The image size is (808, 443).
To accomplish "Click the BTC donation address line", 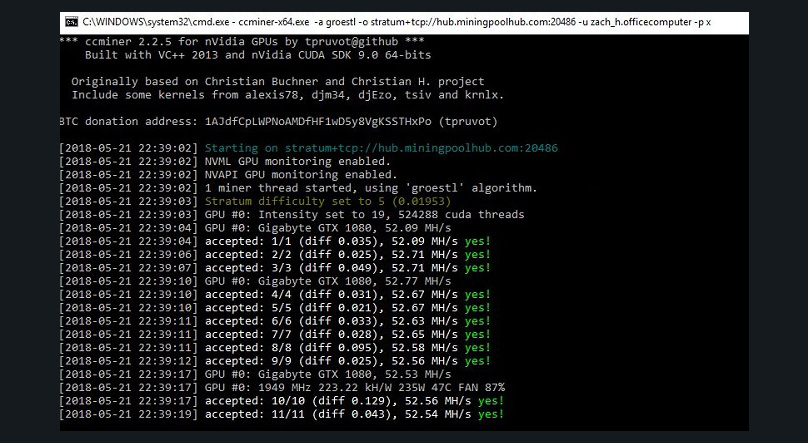I will [x=279, y=122].
